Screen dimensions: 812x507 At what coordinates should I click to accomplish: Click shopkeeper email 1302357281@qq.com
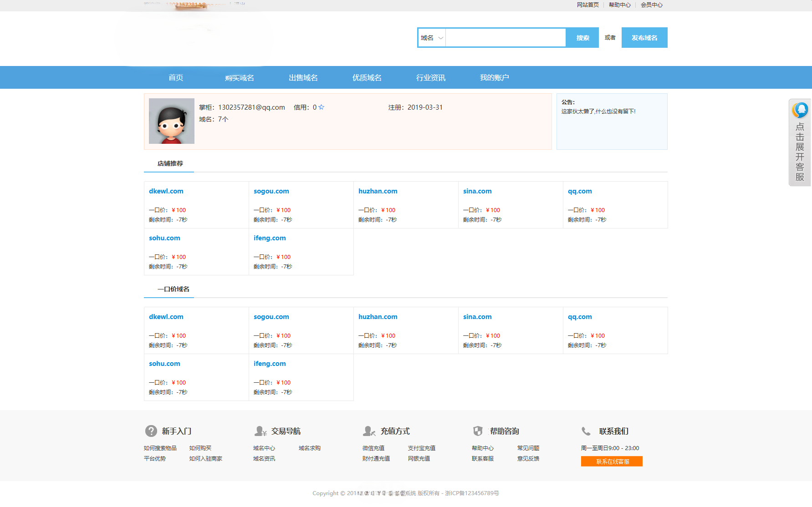click(251, 107)
